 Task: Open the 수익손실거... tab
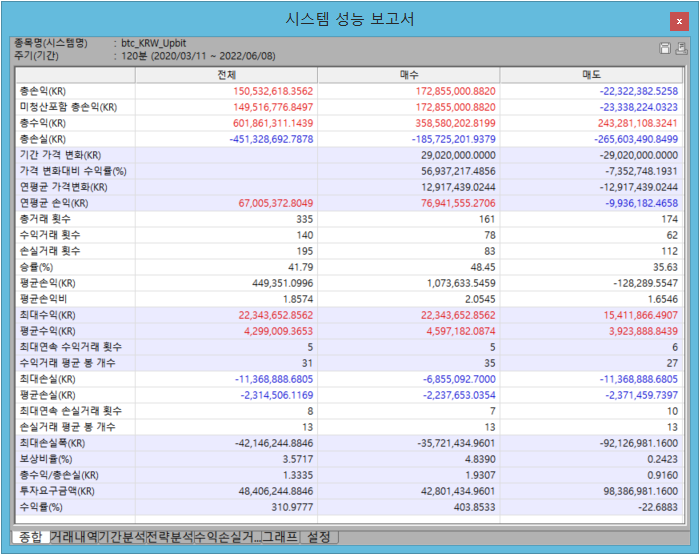click(226, 537)
